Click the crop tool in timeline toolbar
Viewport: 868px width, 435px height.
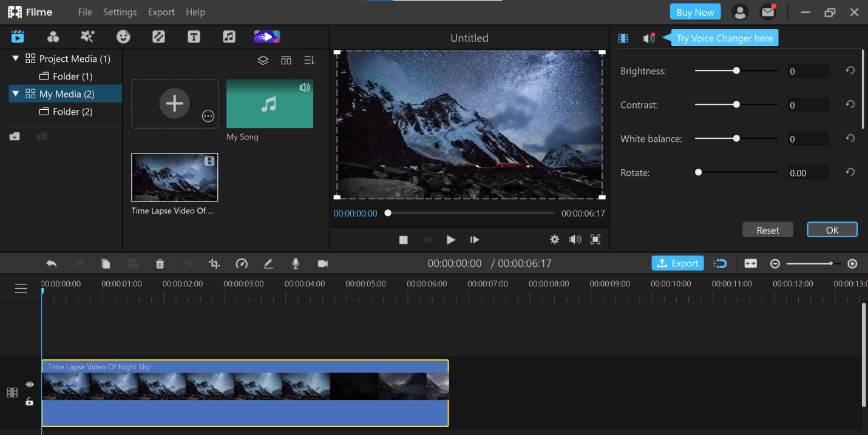click(x=214, y=263)
